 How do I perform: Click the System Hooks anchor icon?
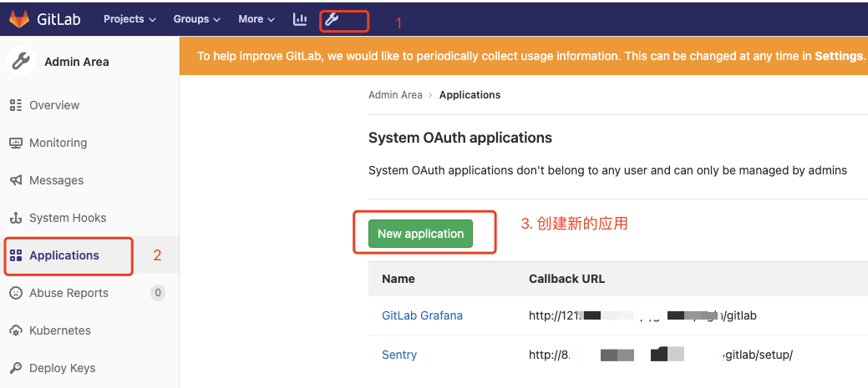click(16, 218)
